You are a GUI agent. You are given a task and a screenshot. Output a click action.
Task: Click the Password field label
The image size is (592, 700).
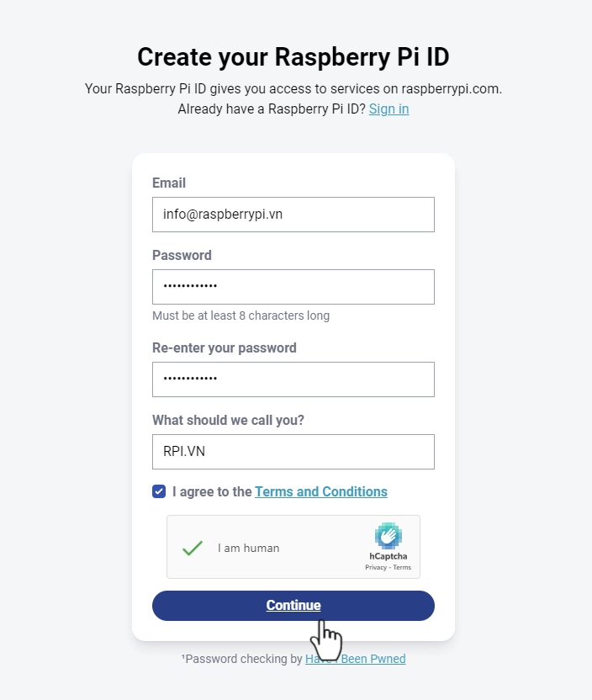click(x=182, y=255)
